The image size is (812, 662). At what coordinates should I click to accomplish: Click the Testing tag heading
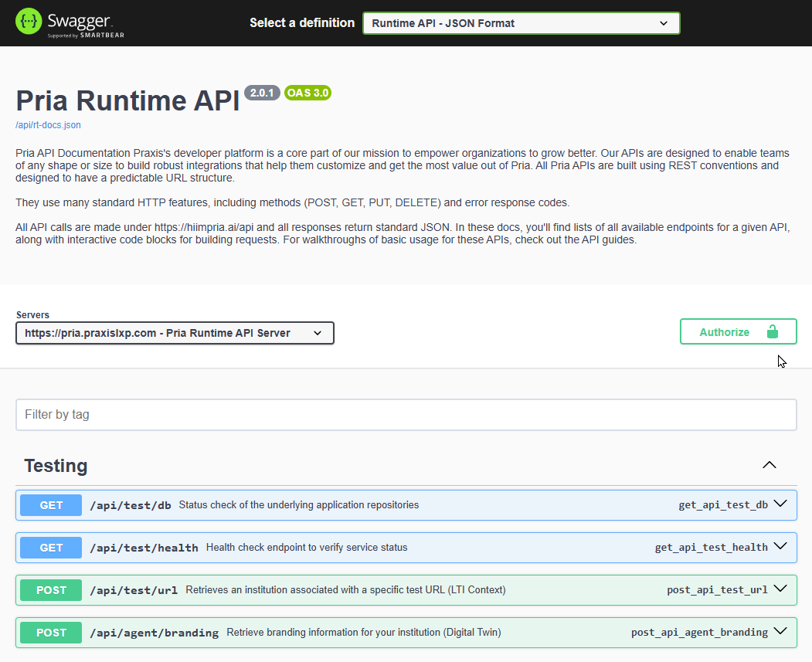56,466
